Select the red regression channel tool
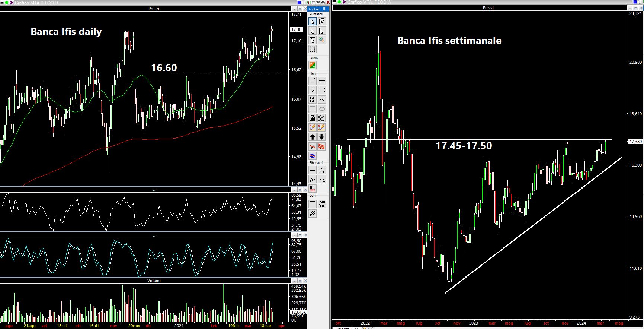Viewport: 644px width, 329px height. pos(322,146)
